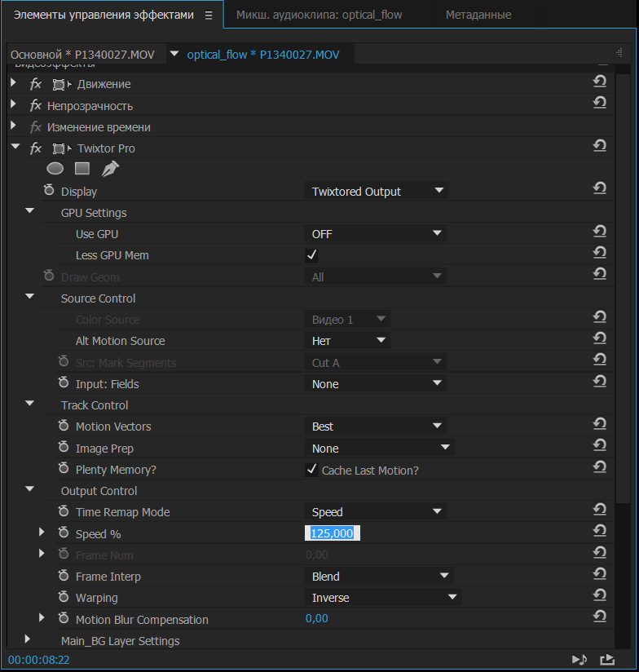Reset the Motion Vectors parameter
Screen dimensions: 639x672
(x=600, y=424)
